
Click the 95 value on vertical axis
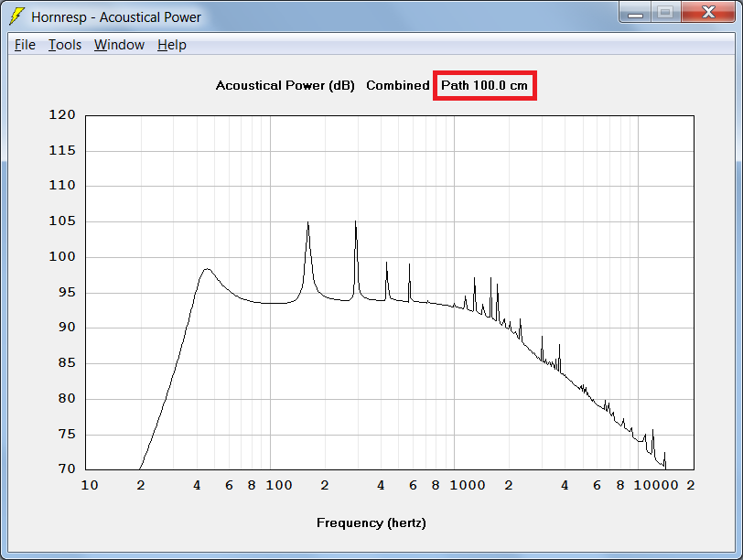pos(67,292)
